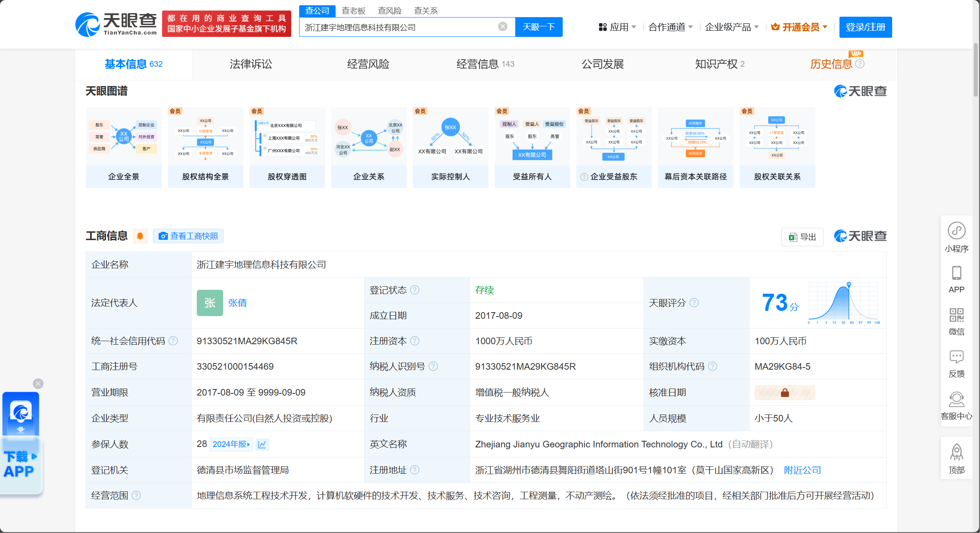980x533 pixels.
Task: Click the 天眼一下 search button
Action: tap(539, 27)
